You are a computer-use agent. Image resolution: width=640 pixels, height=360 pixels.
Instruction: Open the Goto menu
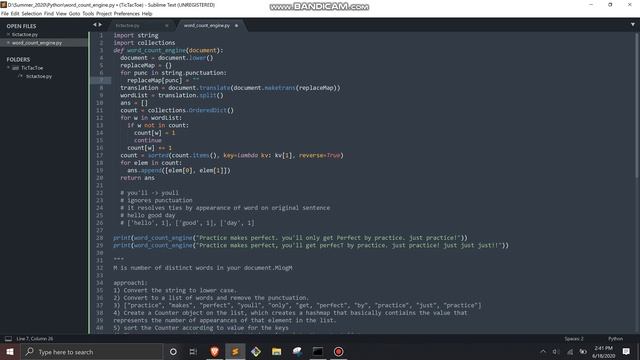(x=74, y=13)
